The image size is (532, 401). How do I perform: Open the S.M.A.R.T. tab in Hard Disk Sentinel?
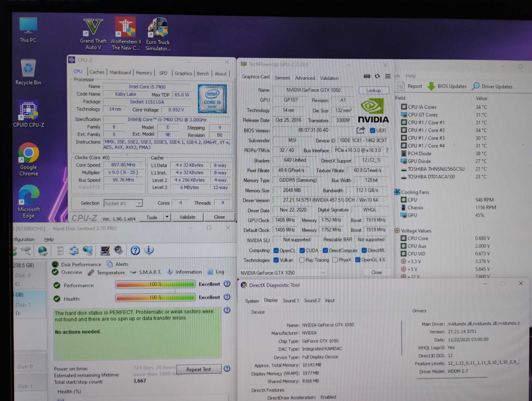click(146, 272)
